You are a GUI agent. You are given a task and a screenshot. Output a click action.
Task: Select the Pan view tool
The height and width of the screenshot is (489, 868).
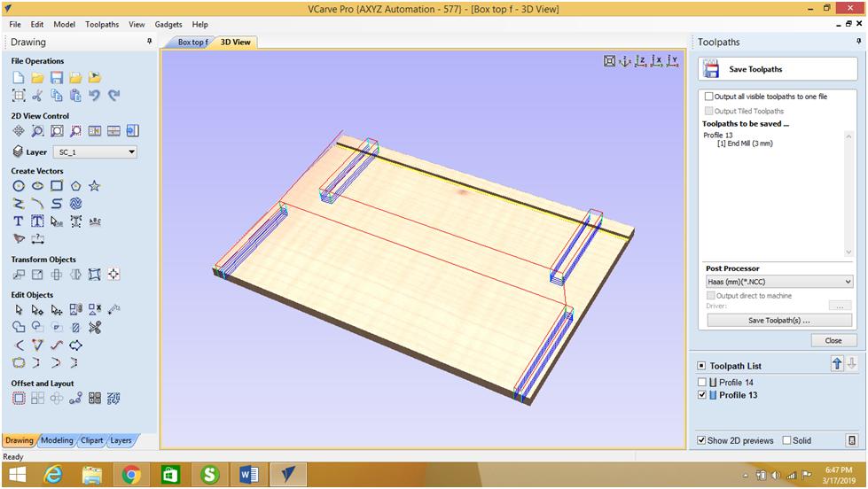pyautogui.click(x=19, y=130)
